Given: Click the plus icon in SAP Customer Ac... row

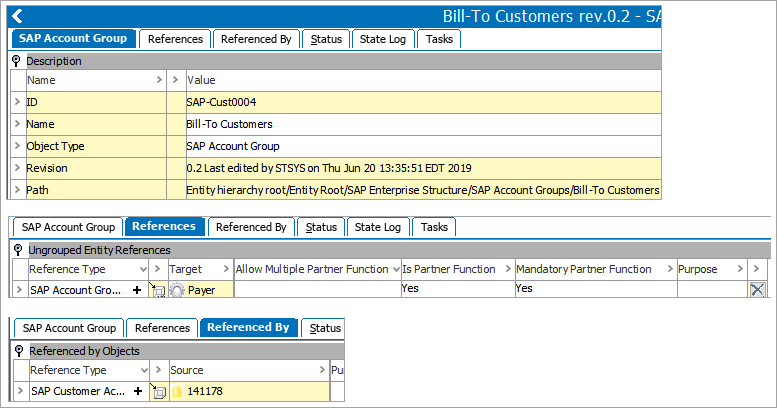Looking at the screenshot, I should [138, 391].
